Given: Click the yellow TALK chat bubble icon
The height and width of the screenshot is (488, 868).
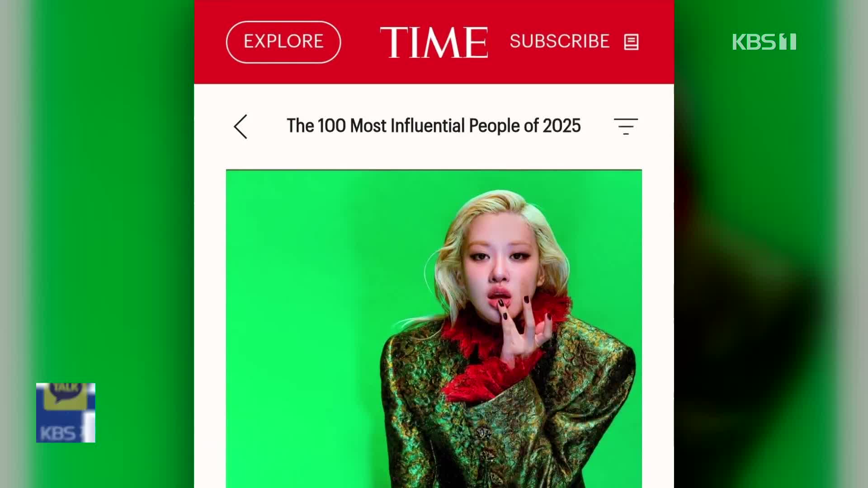Looking at the screenshot, I should (66, 394).
